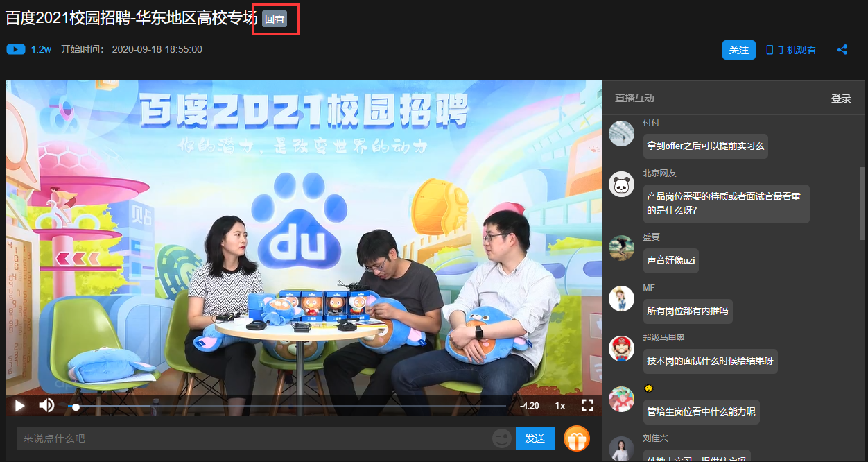Open 盛夏's avatar in chat
868x462 pixels.
tap(621, 248)
